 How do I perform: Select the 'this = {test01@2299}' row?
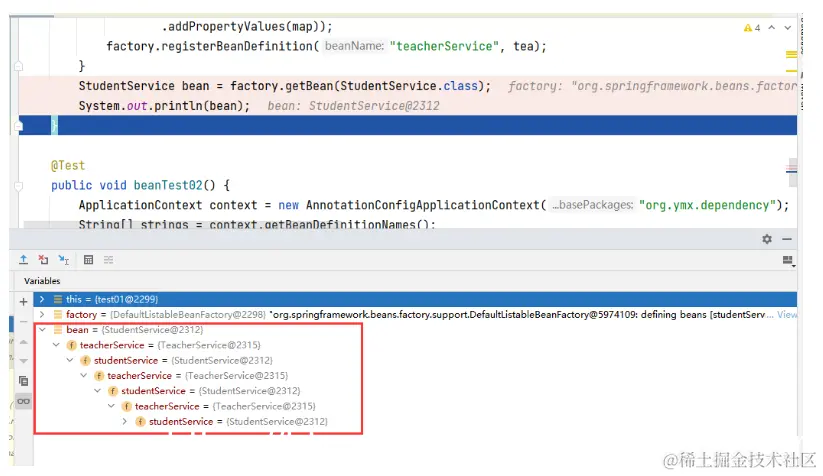[415, 299]
